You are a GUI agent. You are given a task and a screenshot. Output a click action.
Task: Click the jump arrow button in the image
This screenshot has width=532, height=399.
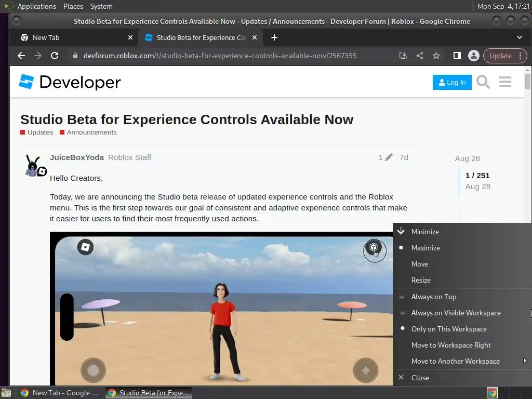pos(366,370)
